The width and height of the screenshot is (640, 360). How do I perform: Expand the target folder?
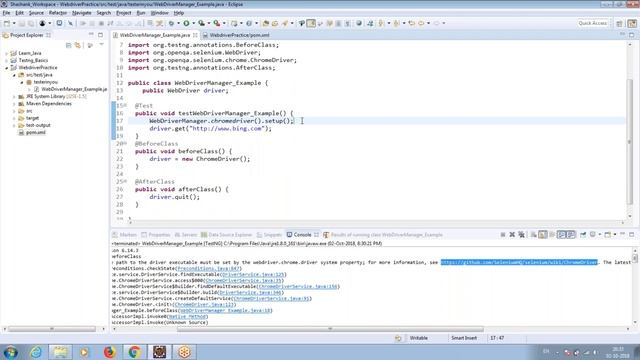pos(14,118)
